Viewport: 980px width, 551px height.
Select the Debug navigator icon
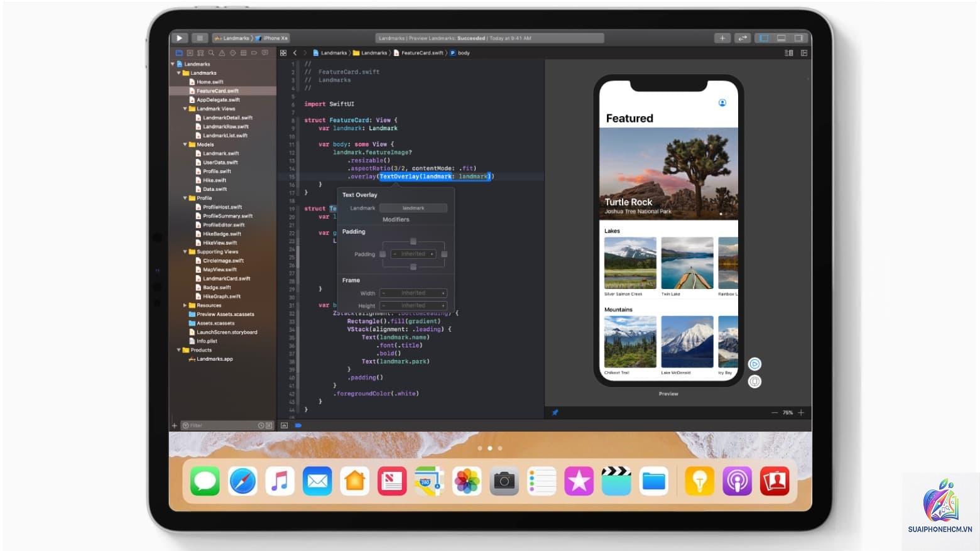click(x=243, y=53)
